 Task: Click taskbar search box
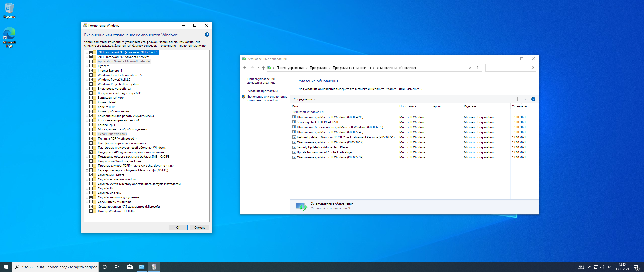pos(55,267)
